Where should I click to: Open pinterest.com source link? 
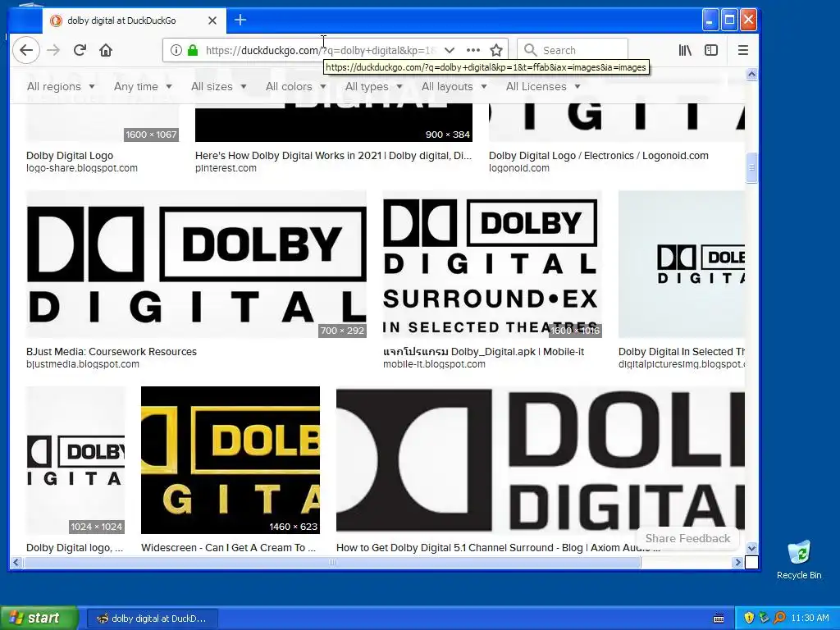226,168
